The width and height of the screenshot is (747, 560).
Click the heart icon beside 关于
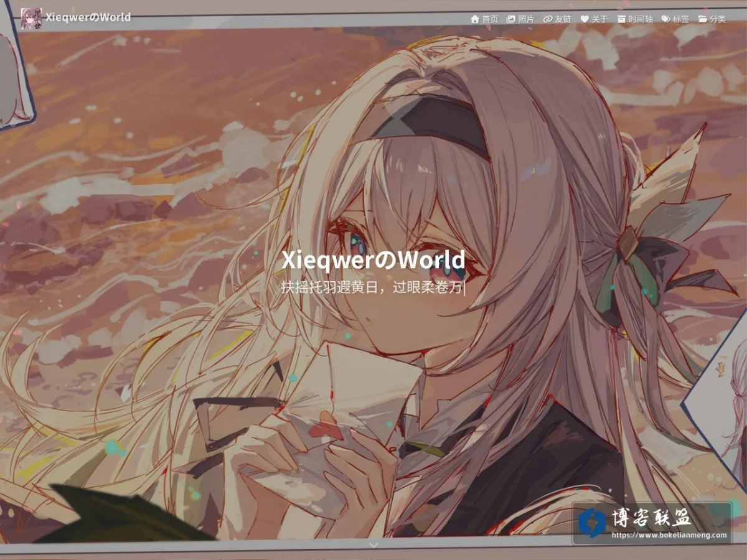coord(585,19)
